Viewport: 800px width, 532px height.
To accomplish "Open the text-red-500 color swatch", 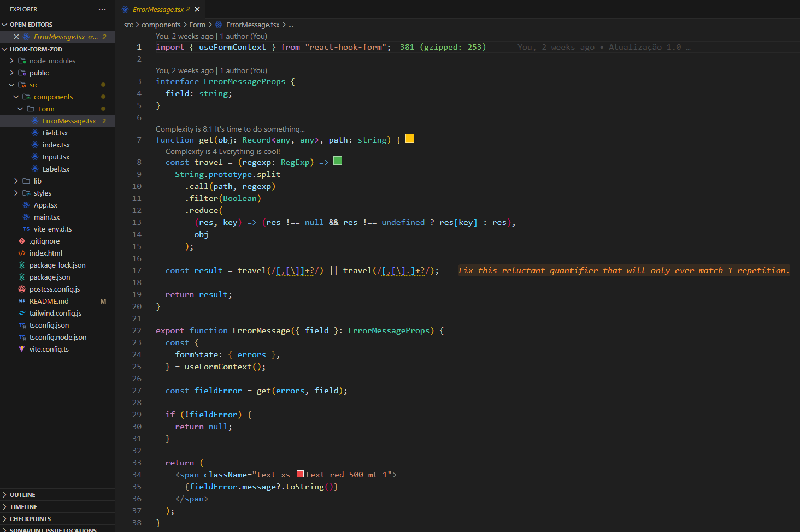I will pyautogui.click(x=300, y=474).
